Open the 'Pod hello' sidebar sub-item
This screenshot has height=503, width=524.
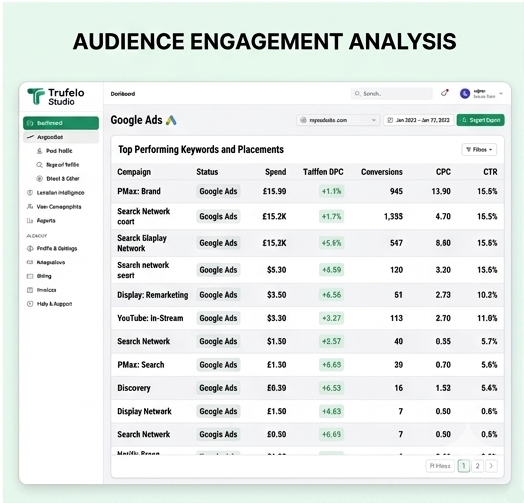(x=54, y=151)
